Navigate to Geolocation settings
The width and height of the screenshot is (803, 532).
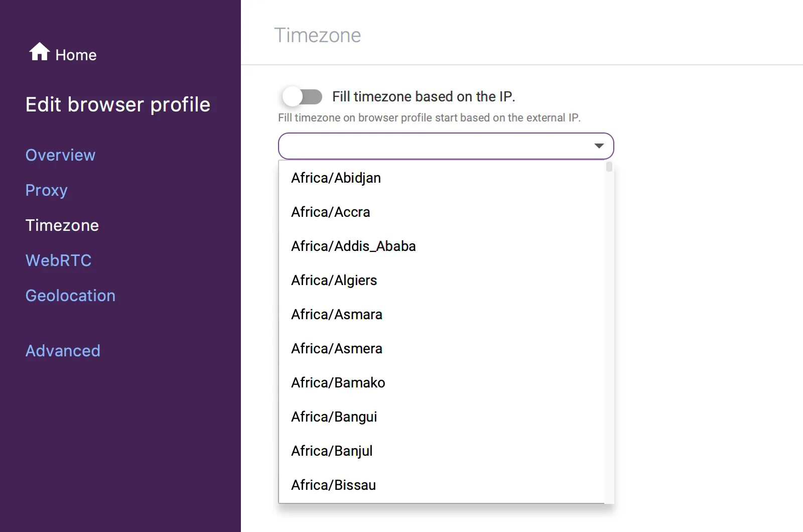[x=70, y=296]
